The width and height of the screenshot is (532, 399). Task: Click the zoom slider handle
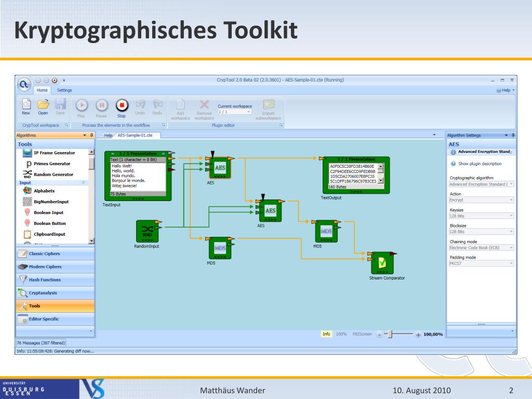pos(390,334)
